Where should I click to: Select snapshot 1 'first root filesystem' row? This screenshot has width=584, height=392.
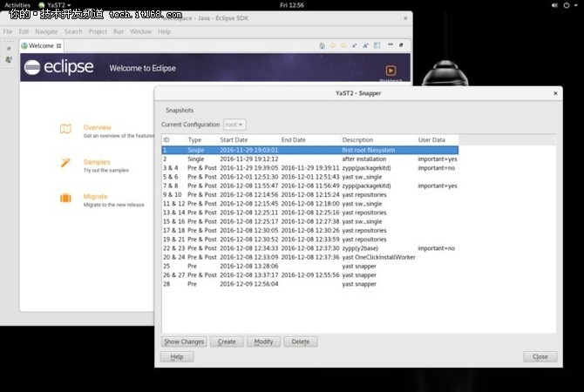[310, 150]
